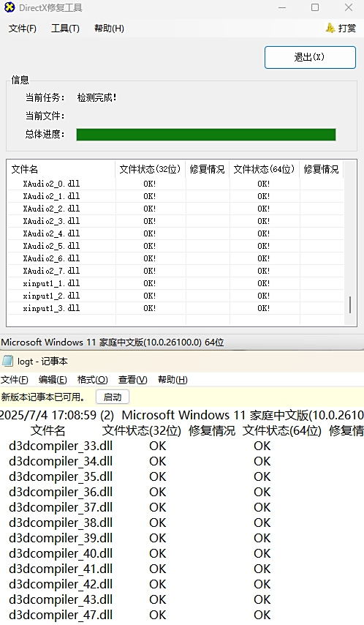The height and width of the screenshot is (625, 364).
Task: Select the XAudio2_3.dll row
Action: click(x=175, y=221)
